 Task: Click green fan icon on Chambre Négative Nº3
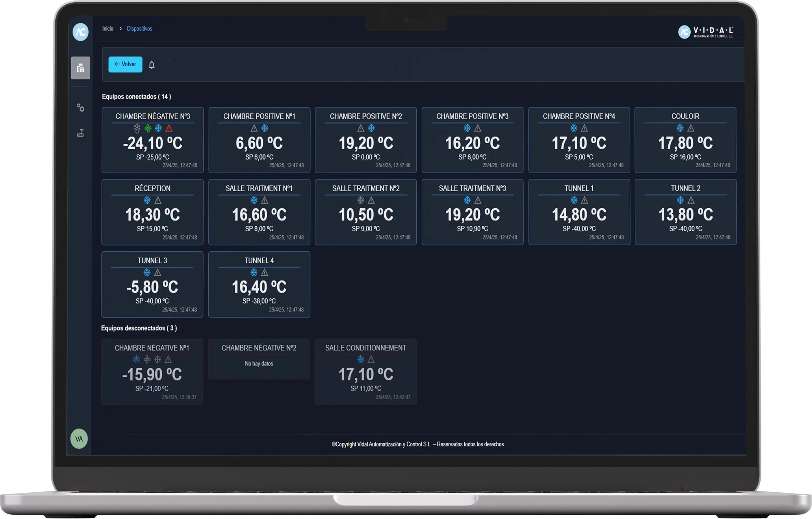pos(148,128)
